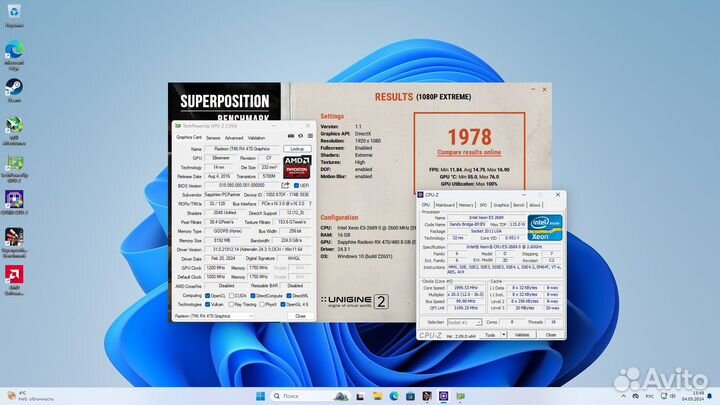Click the AMD Radeon logo in GPU-Z
Image resolution: width=720 pixels, height=405 pixels.
297,167
